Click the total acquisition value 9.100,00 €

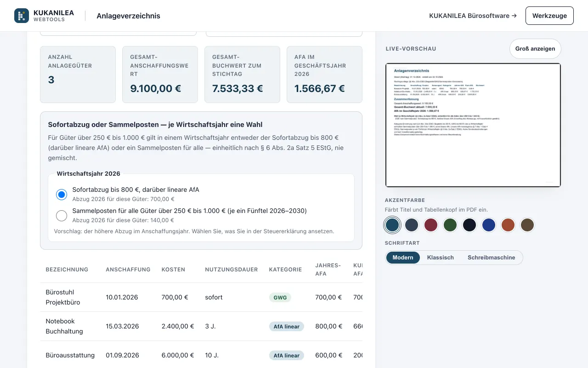click(156, 88)
